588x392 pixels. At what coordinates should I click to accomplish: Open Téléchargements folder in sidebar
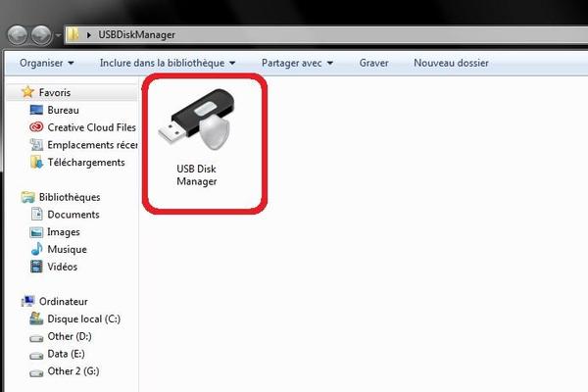click(85, 163)
